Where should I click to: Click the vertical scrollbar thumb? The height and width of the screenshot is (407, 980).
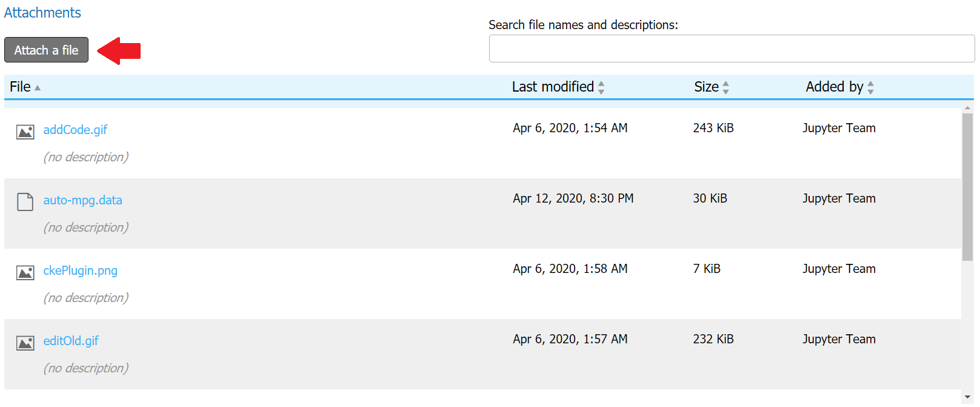pyautogui.click(x=967, y=186)
